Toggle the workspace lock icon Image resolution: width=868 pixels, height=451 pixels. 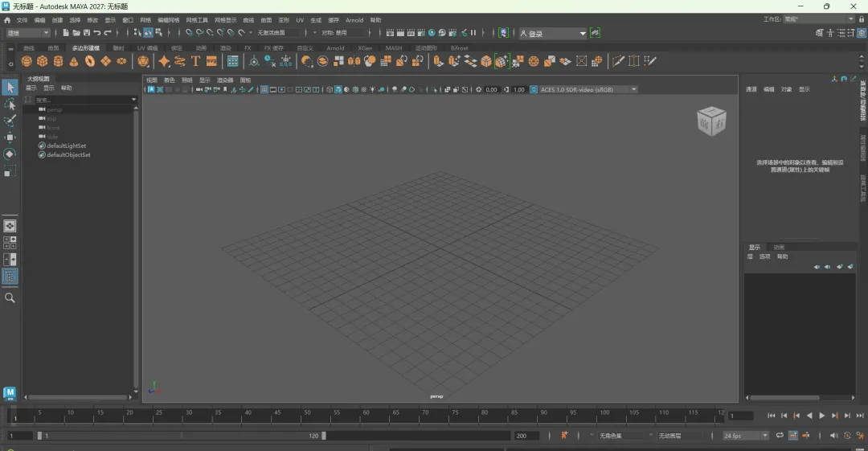[x=862, y=18]
